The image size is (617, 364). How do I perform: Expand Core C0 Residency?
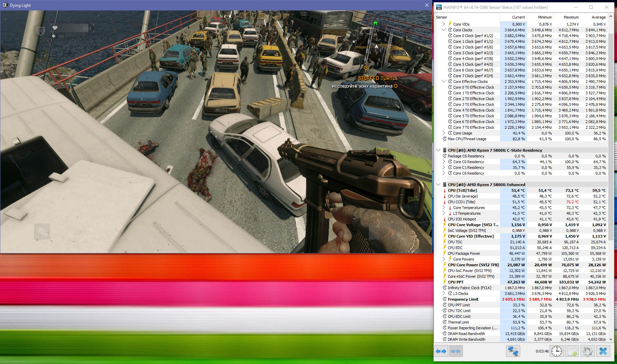444,162
